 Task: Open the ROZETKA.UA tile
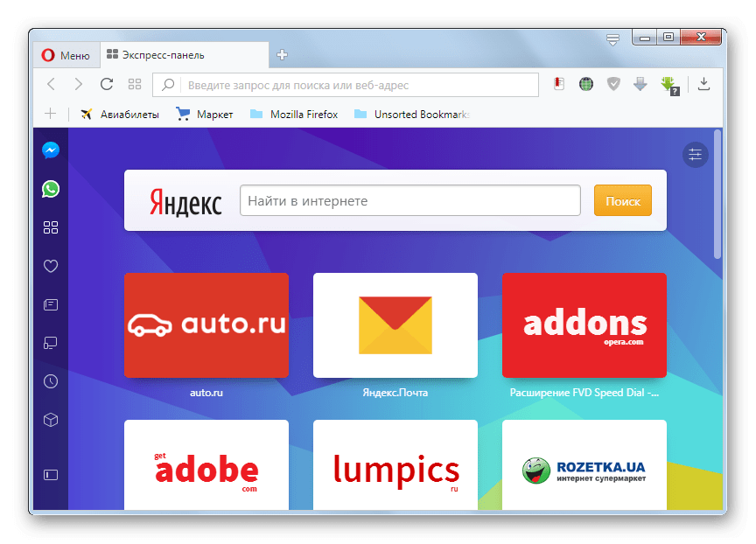[x=584, y=464]
